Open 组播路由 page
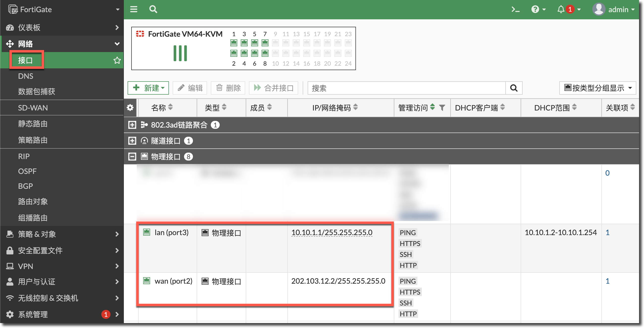Screen dimensions: 644x328 [33, 218]
